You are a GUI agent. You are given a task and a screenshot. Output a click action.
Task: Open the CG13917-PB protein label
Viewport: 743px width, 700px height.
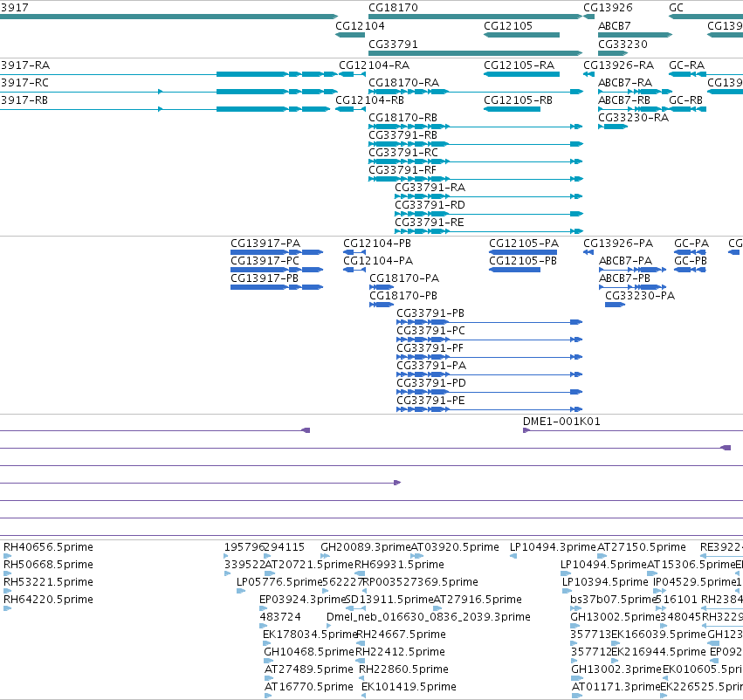pyautogui.click(x=265, y=278)
